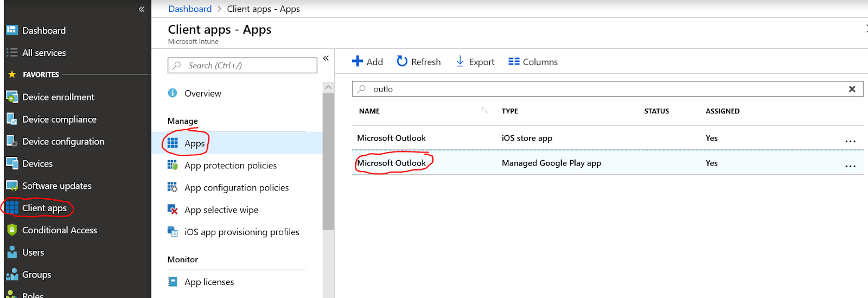Click the App configuration policies icon
This screenshot has width=868, height=298.
(173, 187)
